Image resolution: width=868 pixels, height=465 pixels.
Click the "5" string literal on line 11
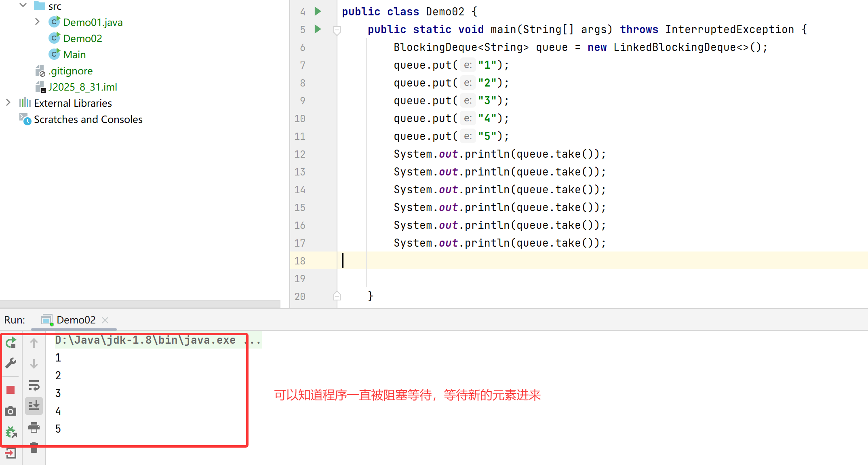click(487, 136)
